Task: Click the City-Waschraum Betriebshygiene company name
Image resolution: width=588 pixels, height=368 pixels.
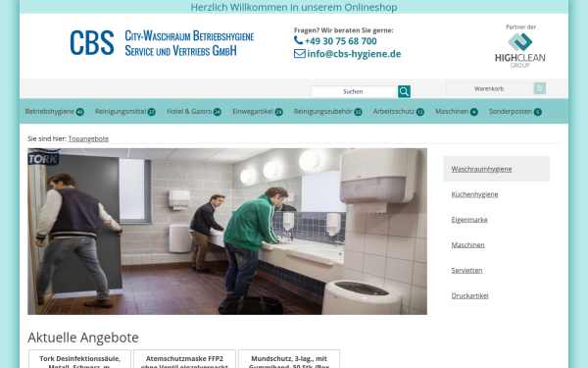Action: click(189, 43)
